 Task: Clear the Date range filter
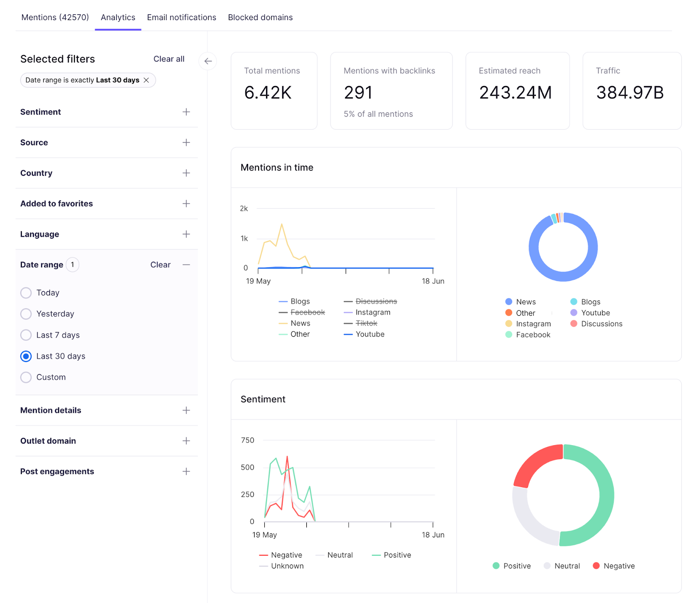click(160, 265)
